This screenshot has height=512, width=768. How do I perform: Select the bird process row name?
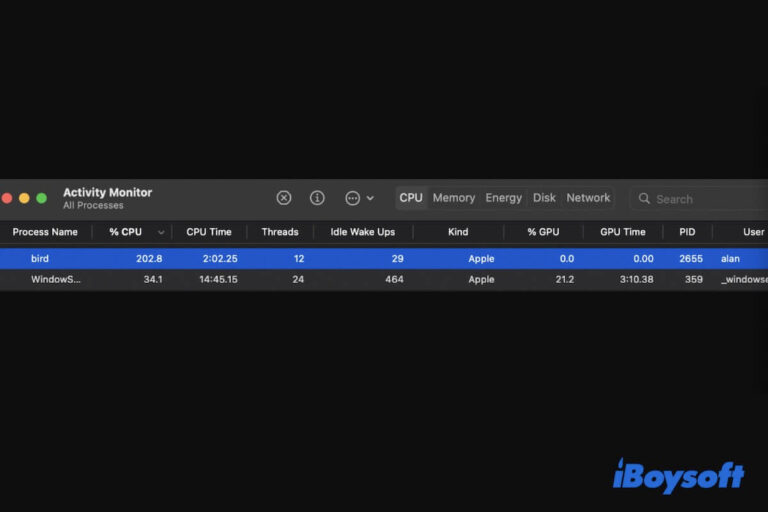(x=40, y=258)
